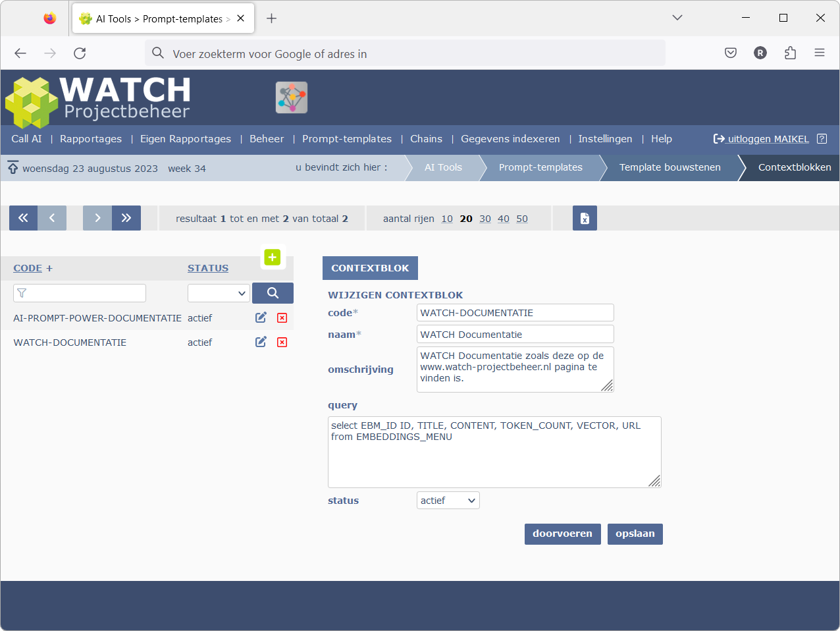Go to AI Tools breadcrumb
Viewport: 840px width, 631px height.
pyautogui.click(x=443, y=167)
